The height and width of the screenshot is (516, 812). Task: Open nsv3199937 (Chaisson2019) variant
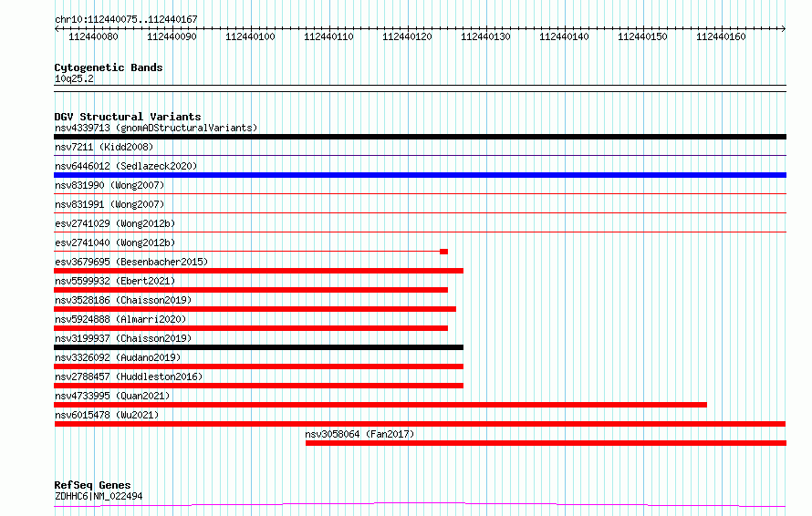(123, 338)
